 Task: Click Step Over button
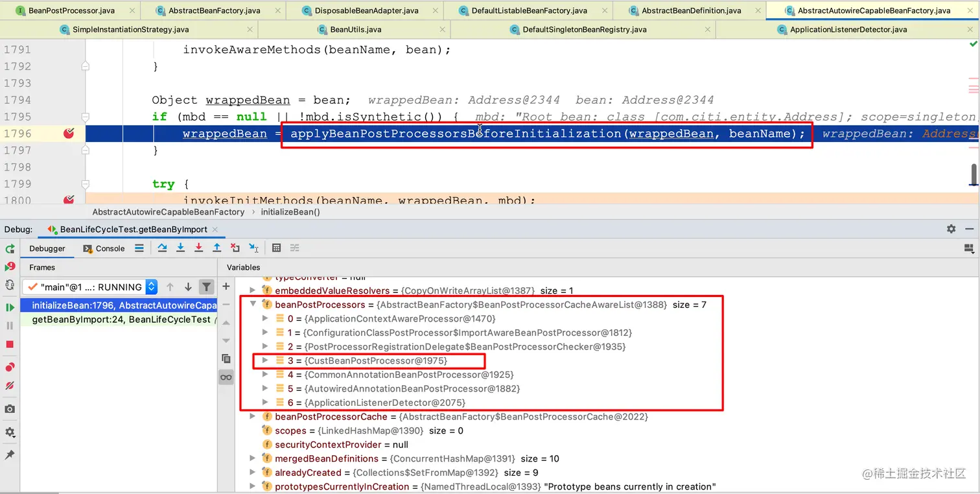[x=163, y=248]
